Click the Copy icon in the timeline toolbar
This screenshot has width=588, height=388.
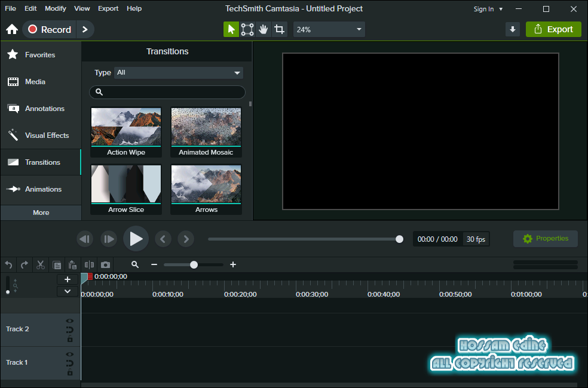(x=57, y=265)
